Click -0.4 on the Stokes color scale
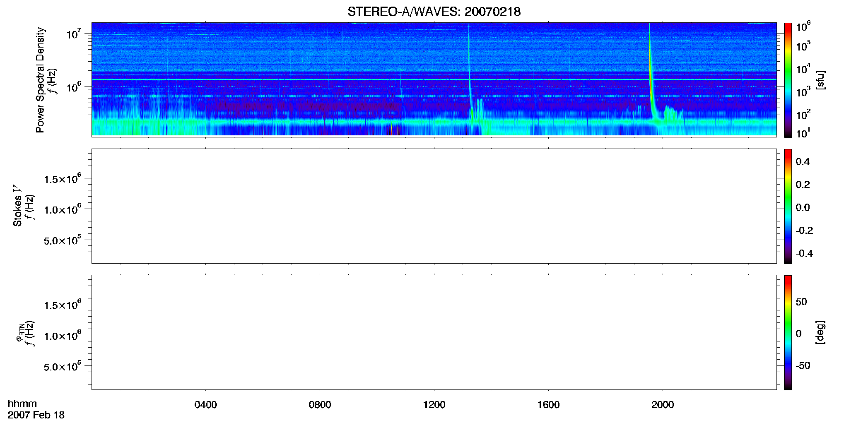868x447 pixels. coord(804,254)
